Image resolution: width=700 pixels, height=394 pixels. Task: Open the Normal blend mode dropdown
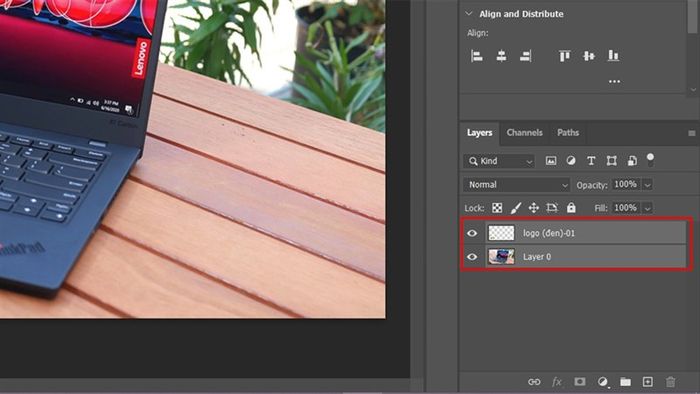pyautogui.click(x=517, y=184)
